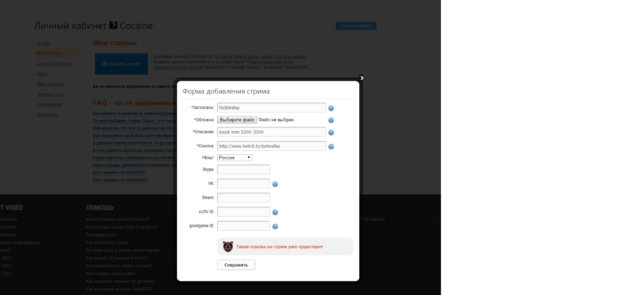The height and width of the screenshot is (295, 644).
Task: Click footer link Как добавить стрим
Action: tap(107, 243)
